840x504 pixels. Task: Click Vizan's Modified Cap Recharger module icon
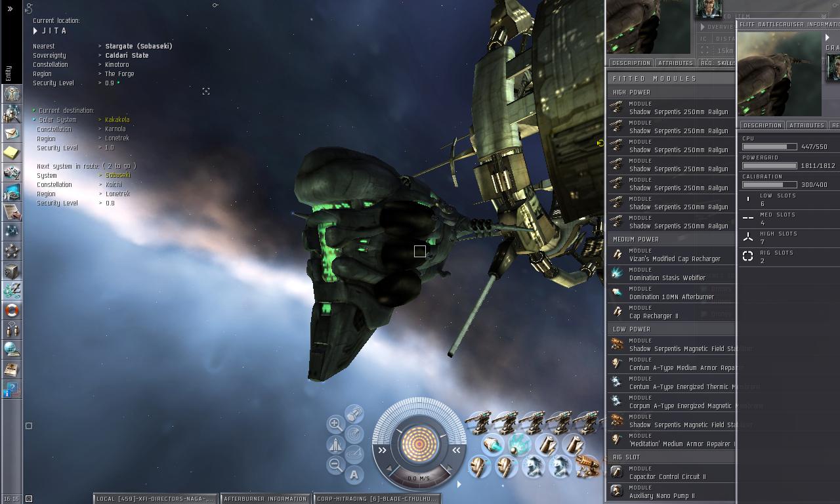tap(617, 255)
